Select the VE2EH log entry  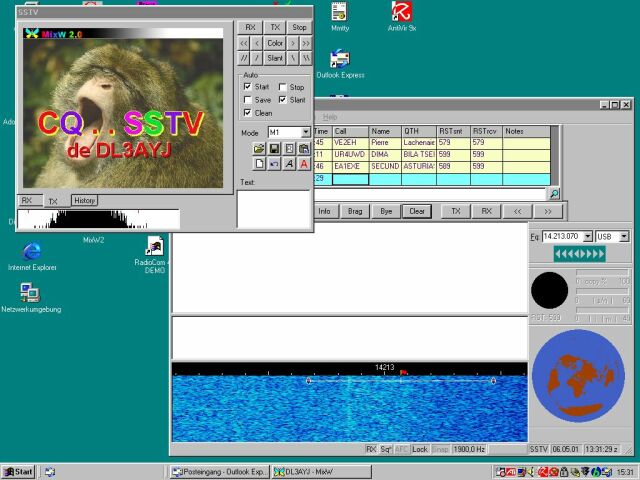(432, 142)
